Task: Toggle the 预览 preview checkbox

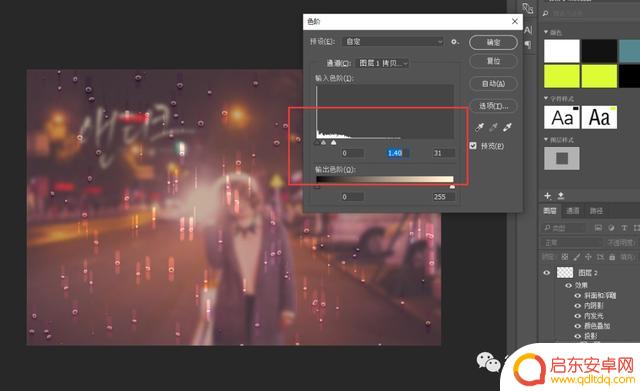Action: click(473, 146)
